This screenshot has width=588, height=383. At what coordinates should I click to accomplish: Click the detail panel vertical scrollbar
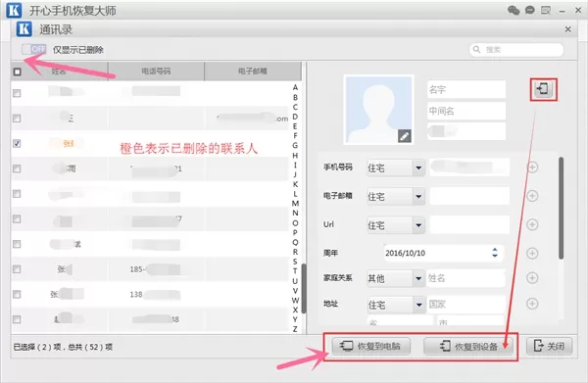point(561,208)
